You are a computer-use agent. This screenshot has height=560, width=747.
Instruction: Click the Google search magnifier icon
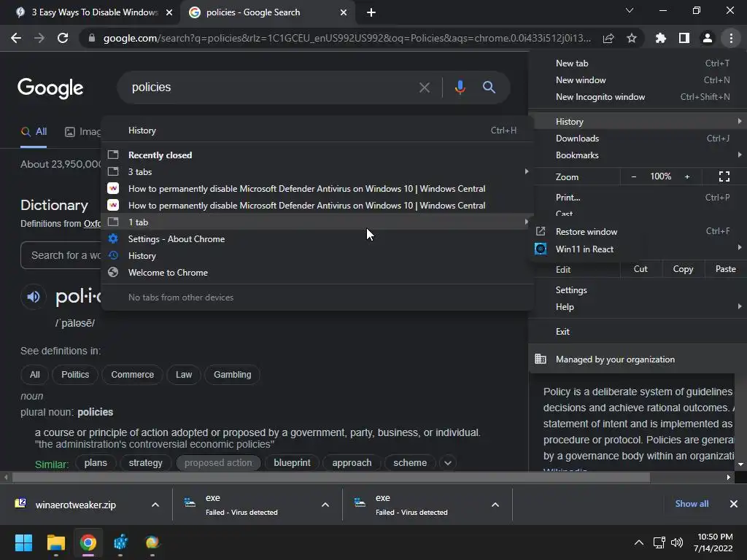[489, 87]
